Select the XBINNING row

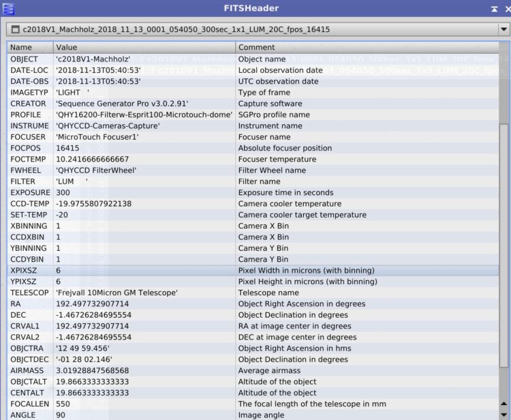[253, 226]
